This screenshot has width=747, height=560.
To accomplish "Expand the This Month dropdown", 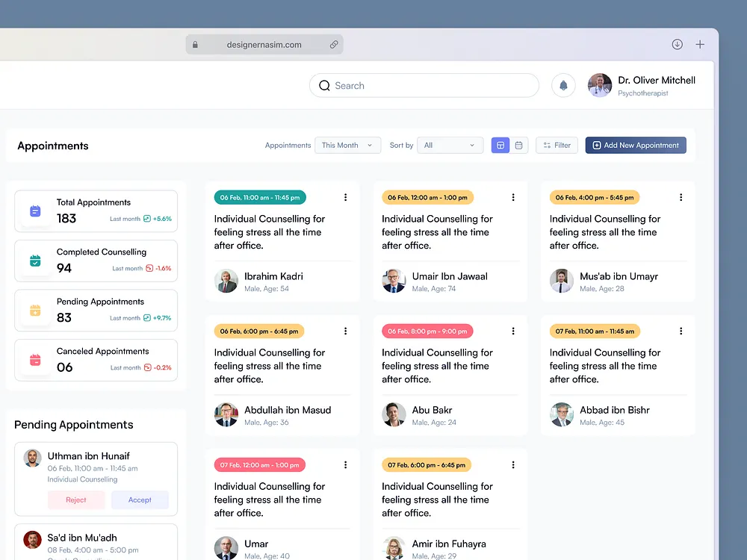I will (x=348, y=146).
